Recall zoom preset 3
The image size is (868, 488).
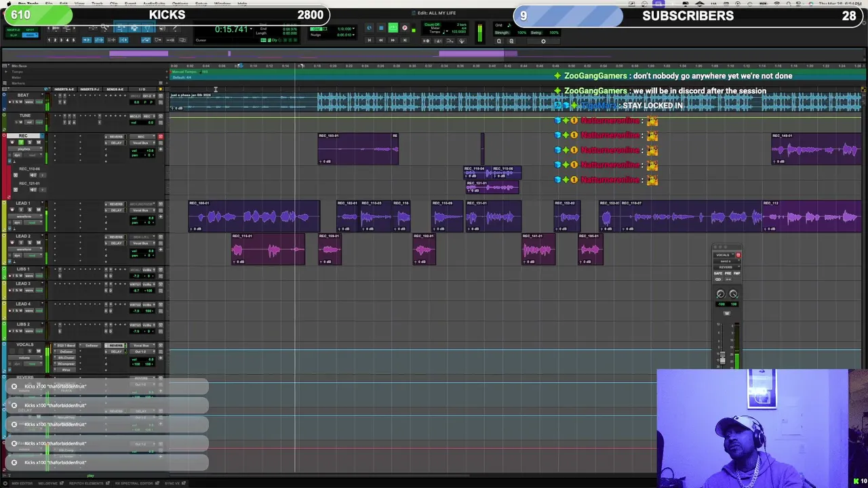61,40
